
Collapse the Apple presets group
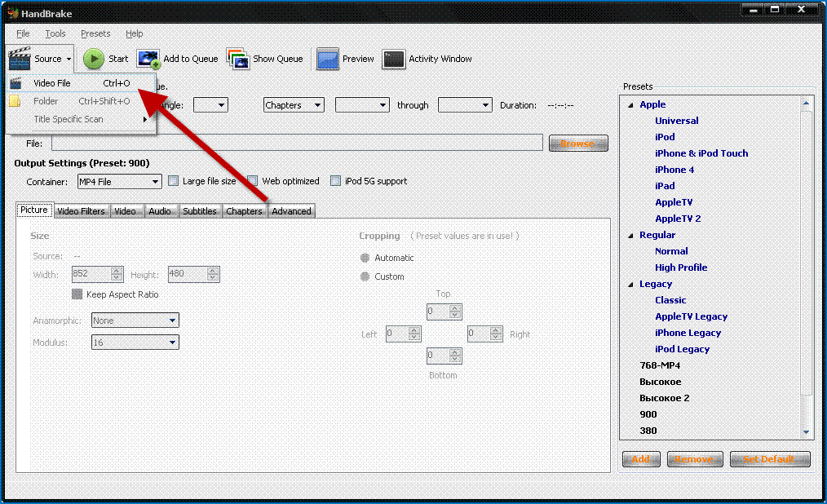[630, 105]
